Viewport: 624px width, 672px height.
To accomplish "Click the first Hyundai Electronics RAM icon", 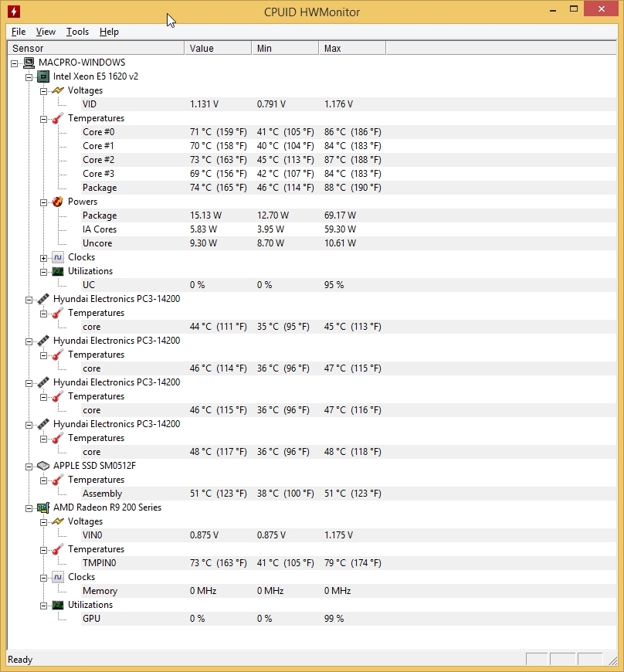I will pyautogui.click(x=43, y=299).
